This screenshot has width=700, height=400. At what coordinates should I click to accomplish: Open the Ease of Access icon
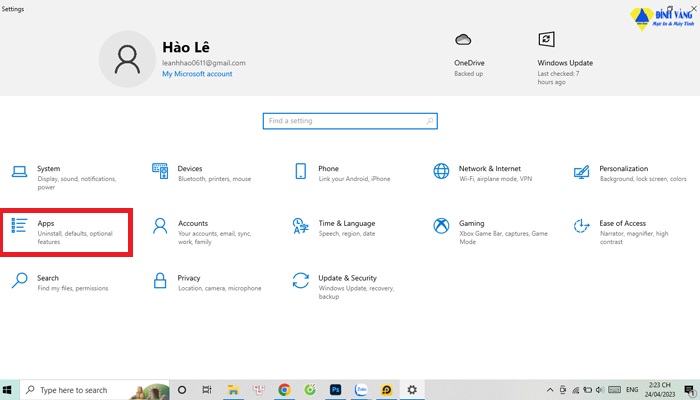pos(581,226)
